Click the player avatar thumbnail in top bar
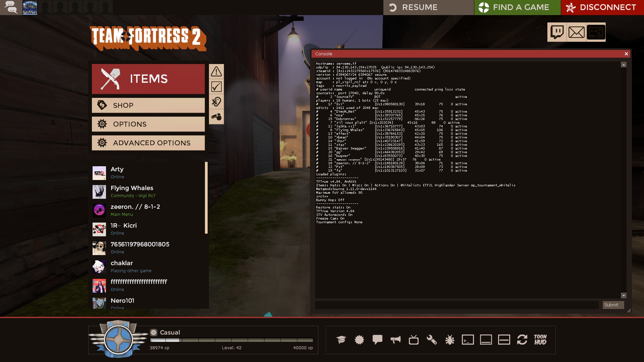This screenshot has height=362, width=644. (30, 7)
